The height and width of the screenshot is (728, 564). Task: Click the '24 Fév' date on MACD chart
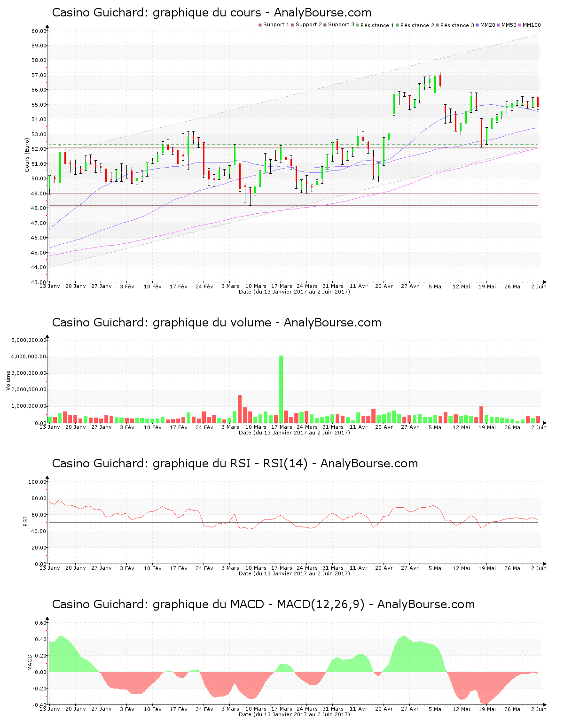204,709
